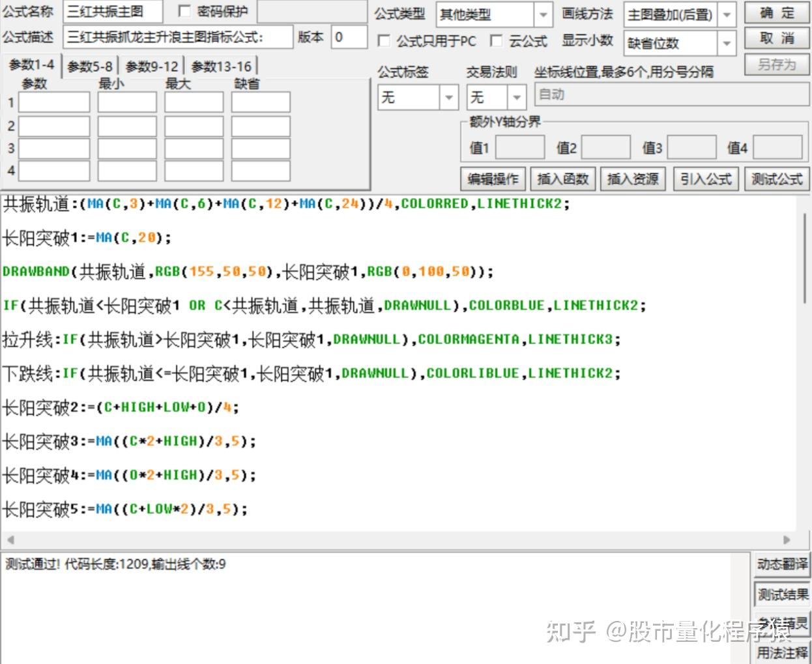This screenshot has height=664, width=812.
Task: Click the 测试通过 result message
Action: click(x=116, y=564)
